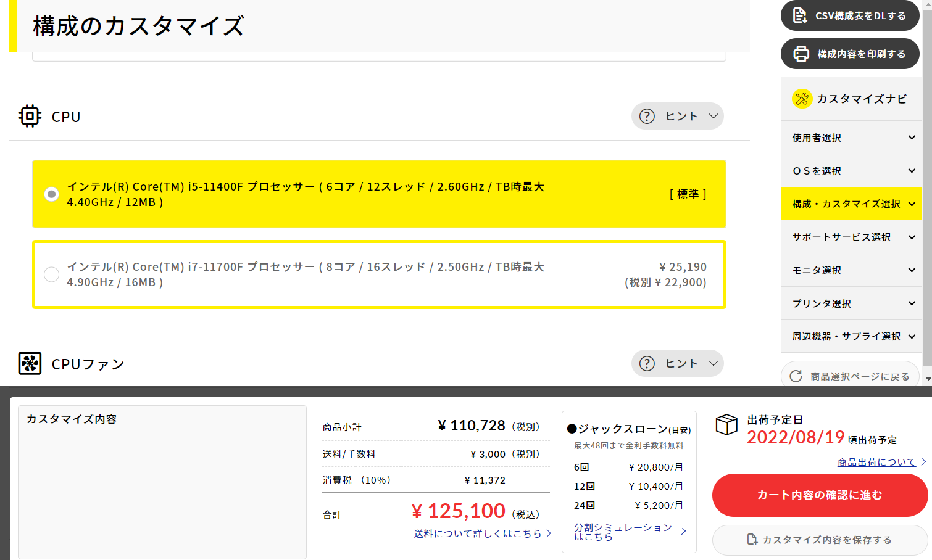Click the 6回 ¥ 20,800/月 installment row

coord(628,467)
